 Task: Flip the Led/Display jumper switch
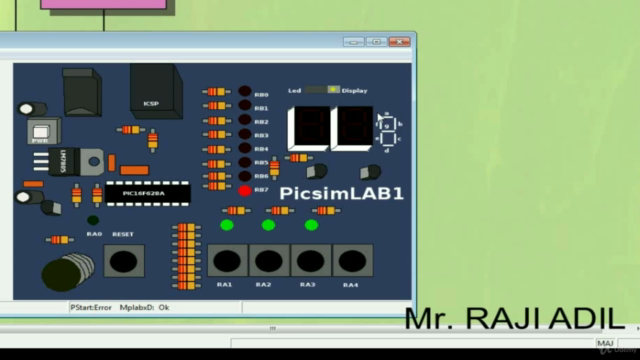click(322, 90)
